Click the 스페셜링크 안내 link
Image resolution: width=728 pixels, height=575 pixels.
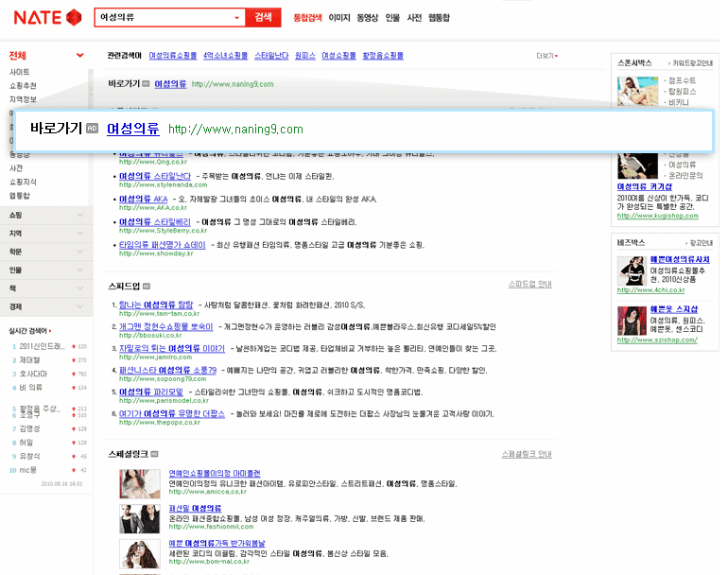pyautogui.click(x=527, y=454)
